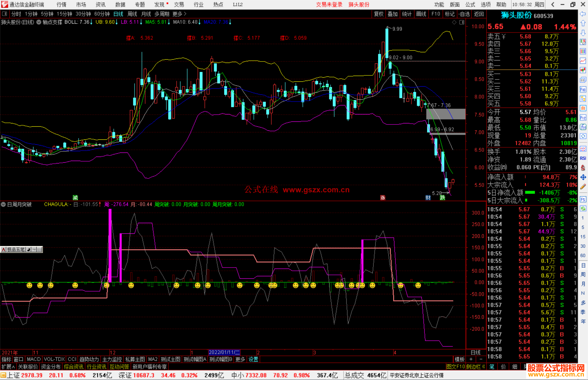Select yearly 年 period in sidebar

tap(583, 321)
